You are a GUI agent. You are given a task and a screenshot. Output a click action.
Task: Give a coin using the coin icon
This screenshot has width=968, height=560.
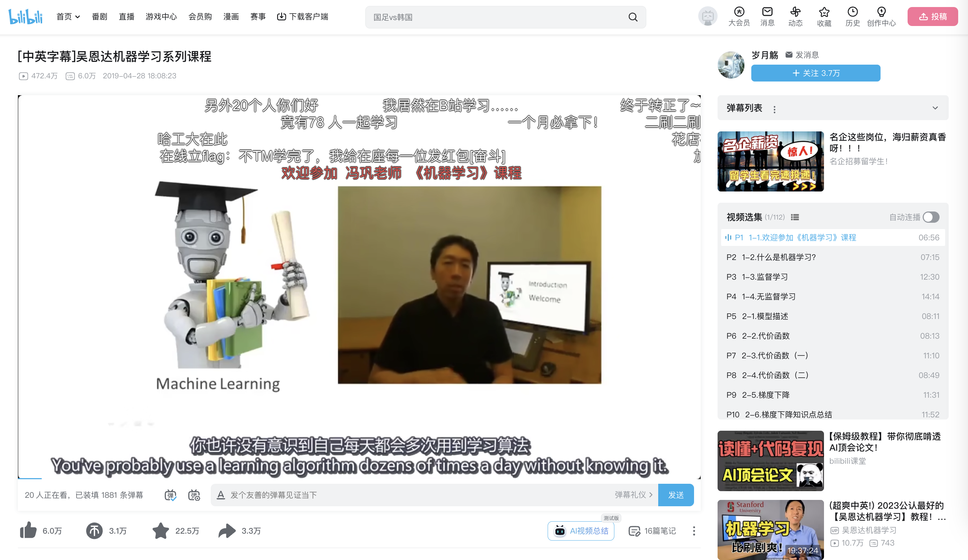[95, 530]
